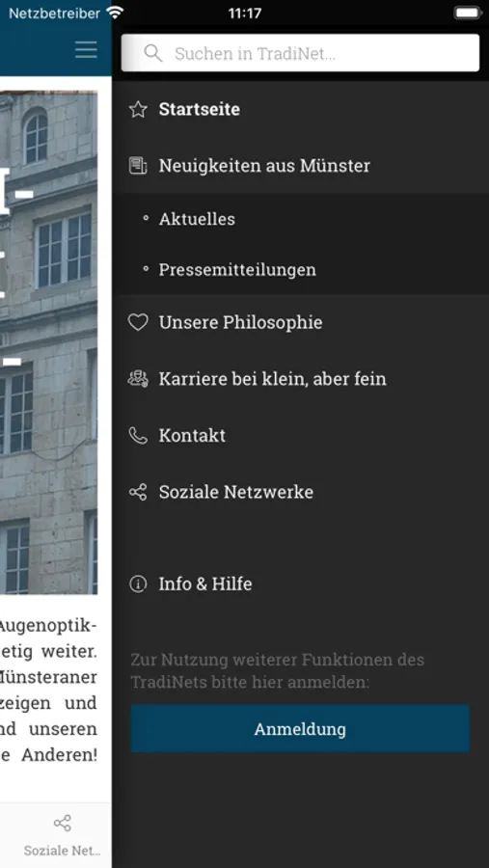Tap the info circle icon
Screen dimensions: 489x868
click(138, 584)
